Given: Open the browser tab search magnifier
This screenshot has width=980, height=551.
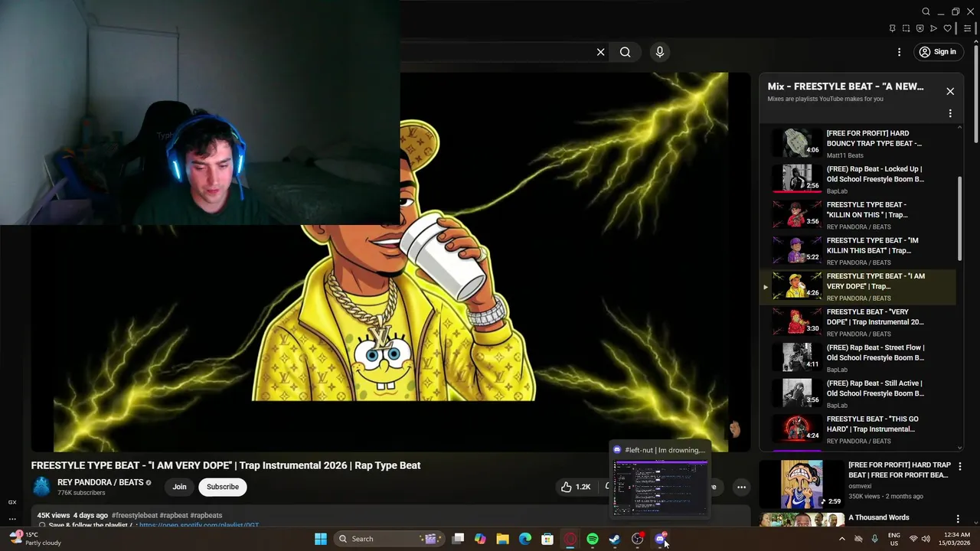Looking at the screenshot, I should [x=926, y=11].
